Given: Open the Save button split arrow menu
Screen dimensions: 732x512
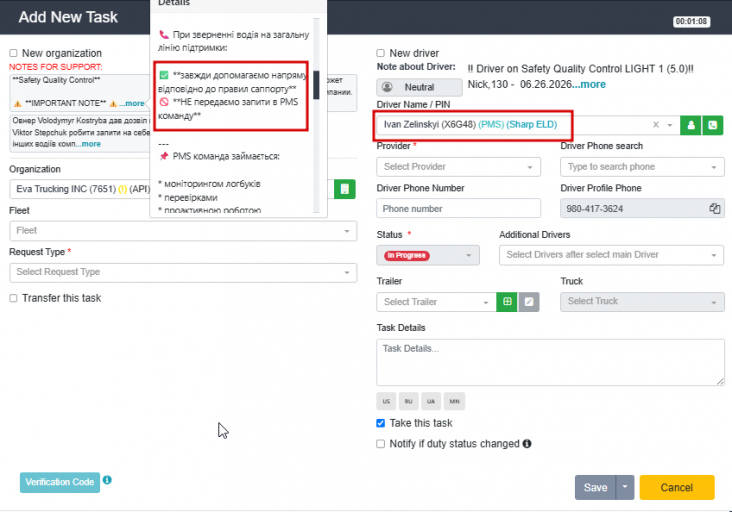Looking at the screenshot, I should click(625, 487).
